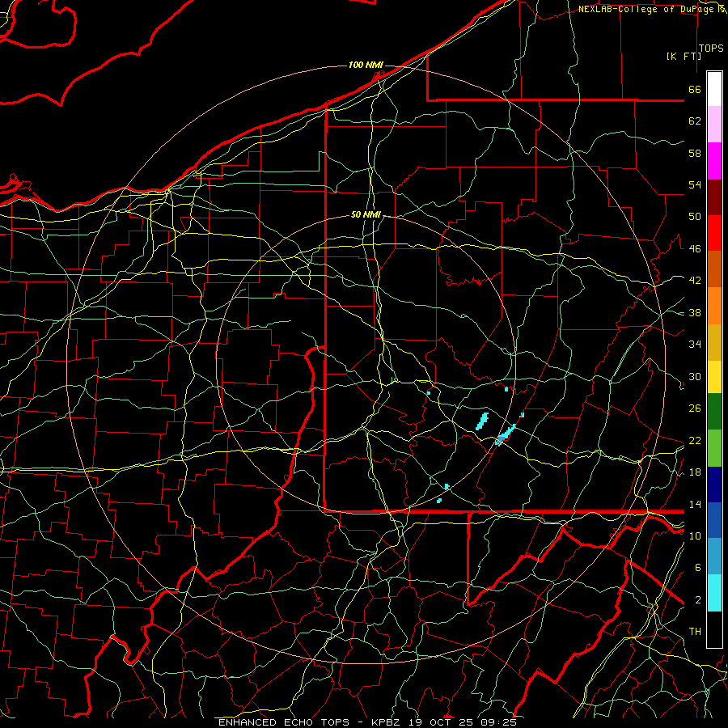Click the legend value "2"

click(698, 600)
